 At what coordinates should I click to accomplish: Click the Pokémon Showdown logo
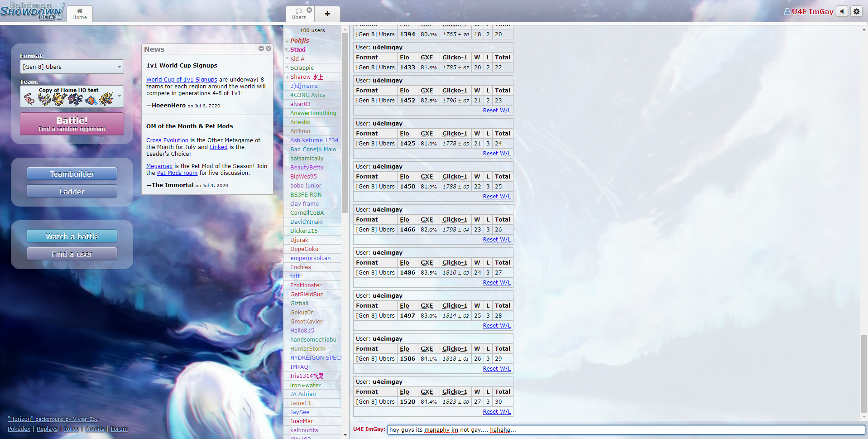[x=33, y=11]
